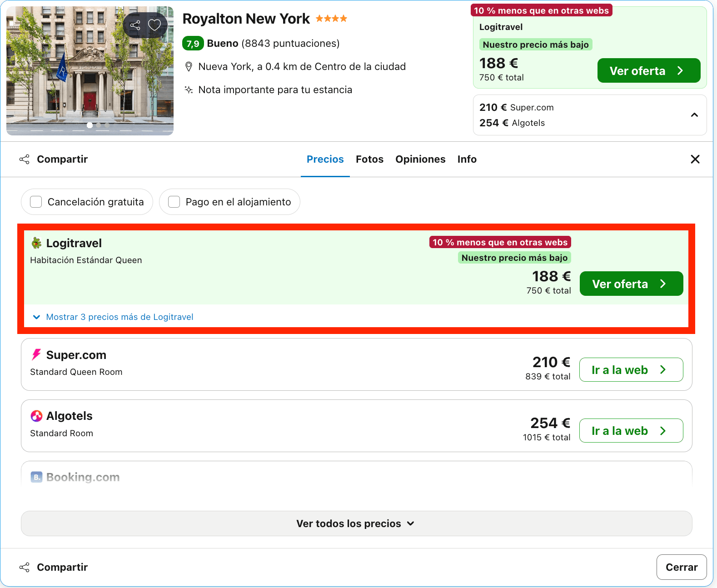Click the second carousel dot on photo
This screenshot has width=717, height=588.
coord(99,125)
